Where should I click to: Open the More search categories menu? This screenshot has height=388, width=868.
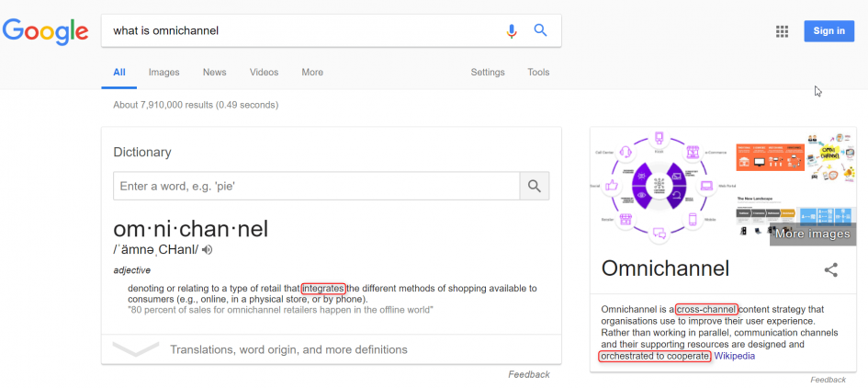coord(312,73)
